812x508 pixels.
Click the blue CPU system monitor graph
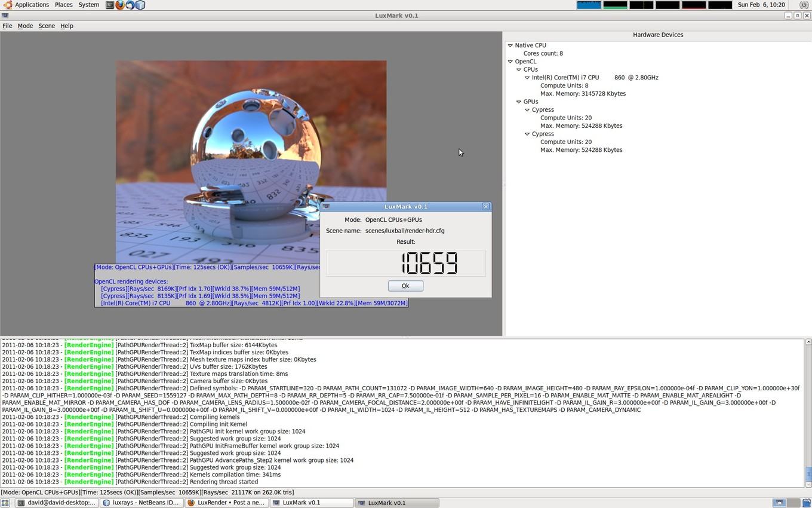(x=589, y=5)
